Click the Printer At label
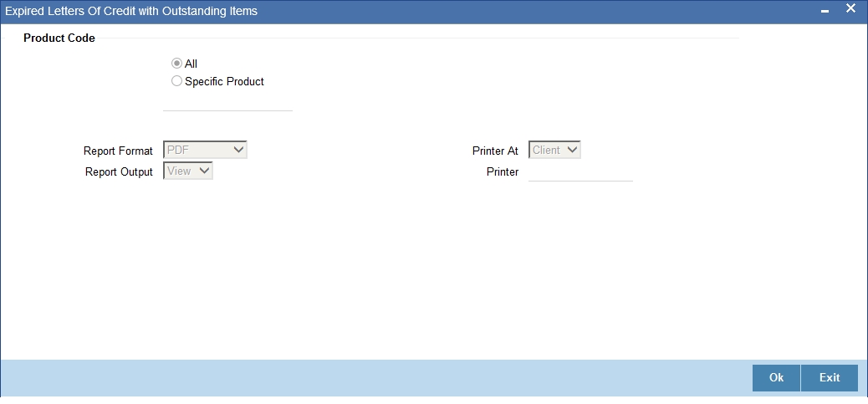 click(x=495, y=151)
